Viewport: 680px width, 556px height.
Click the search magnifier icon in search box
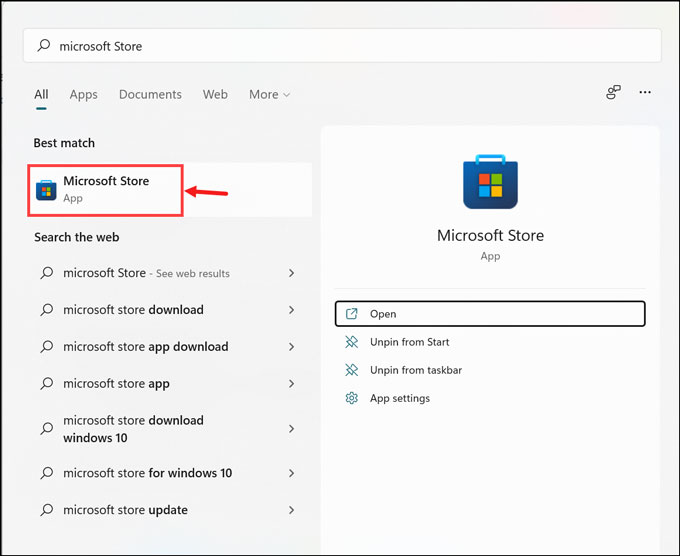pyautogui.click(x=44, y=45)
